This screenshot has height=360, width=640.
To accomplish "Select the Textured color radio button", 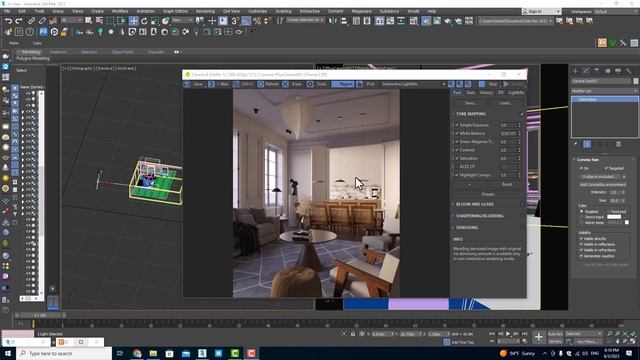I will 608,211.
